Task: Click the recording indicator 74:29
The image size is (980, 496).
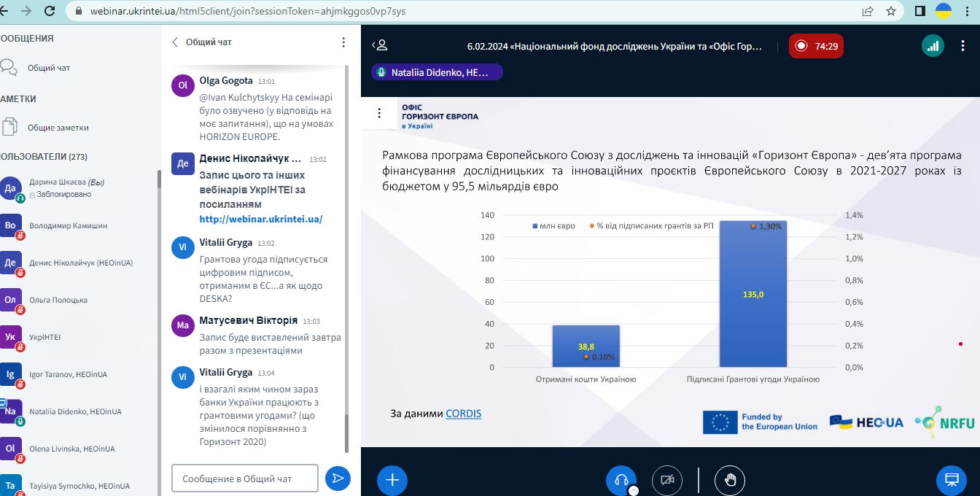Action: [x=816, y=46]
